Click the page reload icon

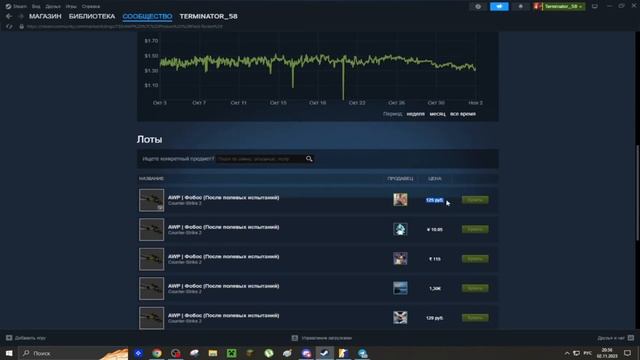coord(9,27)
